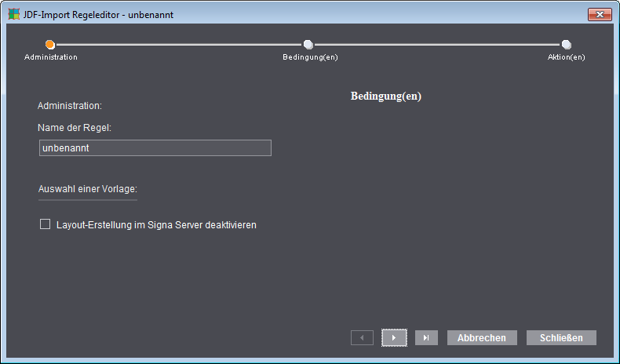This screenshot has width=620, height=364.
Task: Close the Regeleditor window with X
Action: coord(599,14)
